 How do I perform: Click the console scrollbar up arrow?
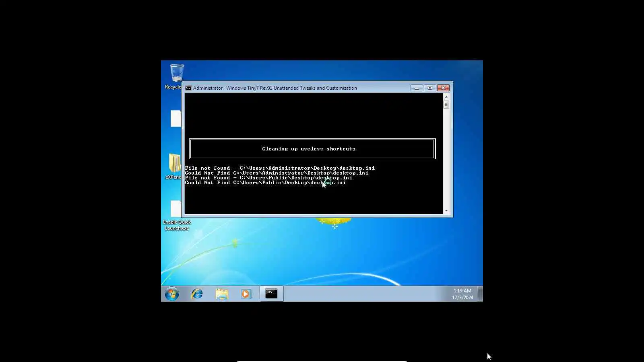[x=446, y=97]
